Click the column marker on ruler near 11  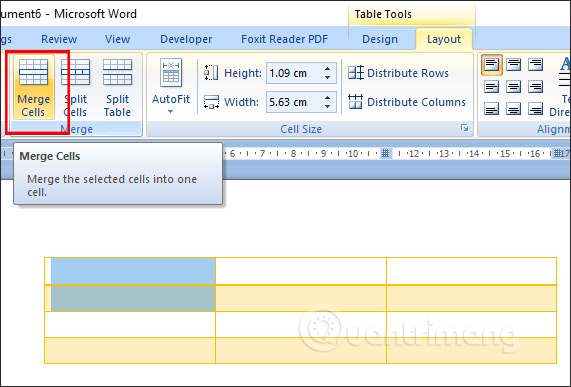(385, 153)
